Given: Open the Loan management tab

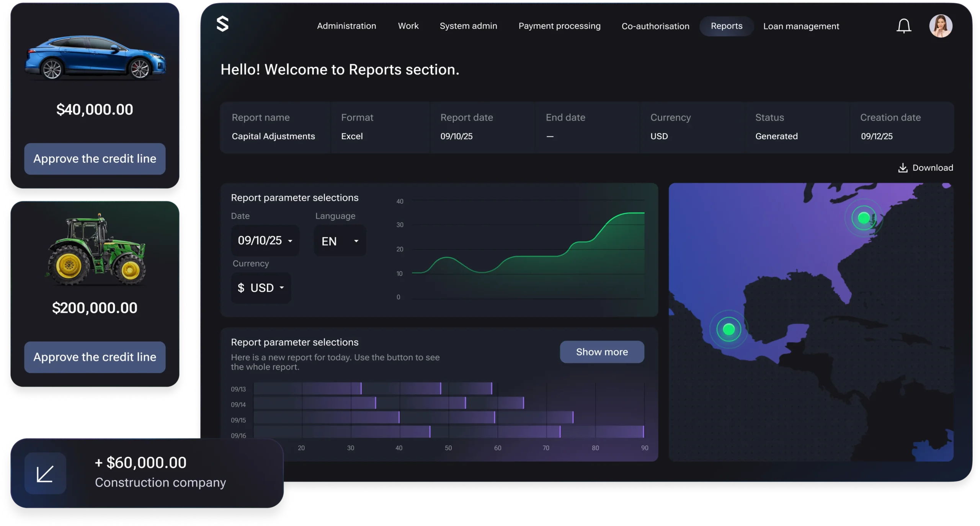Looking at the screenshot, I should point(801,26).
